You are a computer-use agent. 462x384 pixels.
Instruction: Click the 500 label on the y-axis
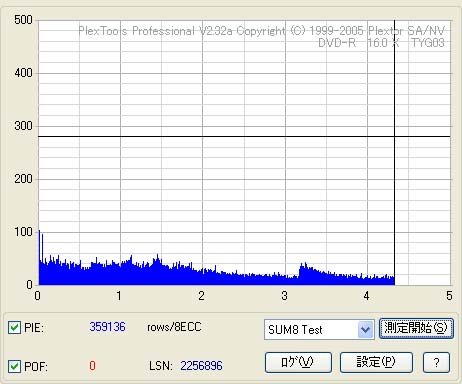pos(23,20)
